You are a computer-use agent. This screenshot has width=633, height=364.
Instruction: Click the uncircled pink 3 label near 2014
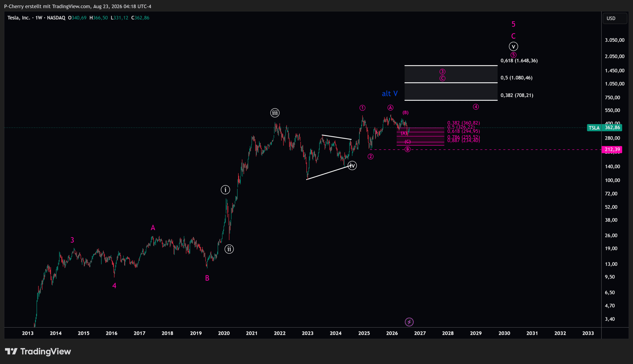[x=72, y=240]
